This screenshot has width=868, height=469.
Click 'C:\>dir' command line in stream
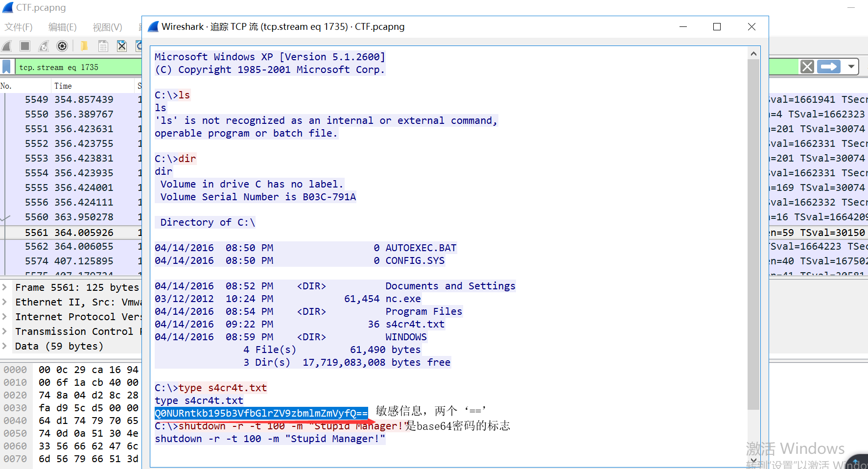coord(175,159)
